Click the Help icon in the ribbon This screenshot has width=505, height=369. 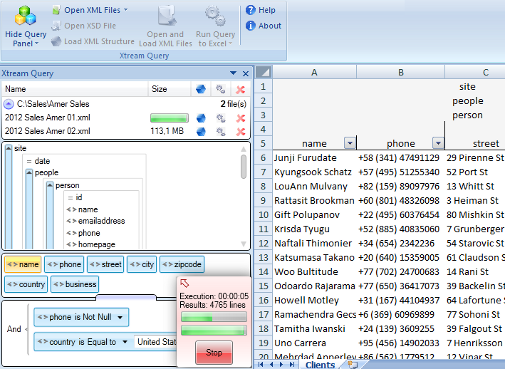(251, 10)
